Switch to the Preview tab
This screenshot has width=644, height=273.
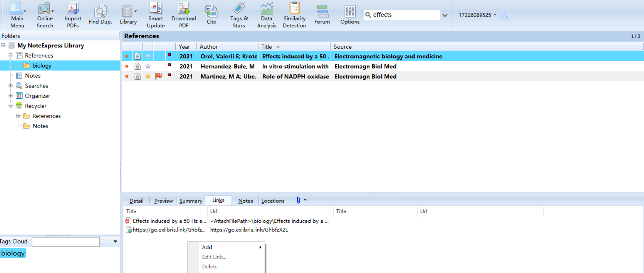coord(163,201)
